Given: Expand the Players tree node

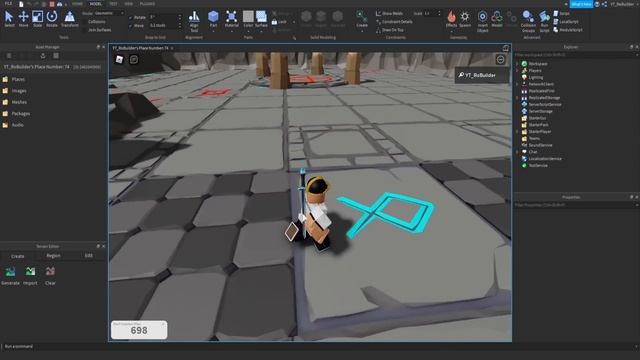Looking at the screenshot, I should [517, 71].
